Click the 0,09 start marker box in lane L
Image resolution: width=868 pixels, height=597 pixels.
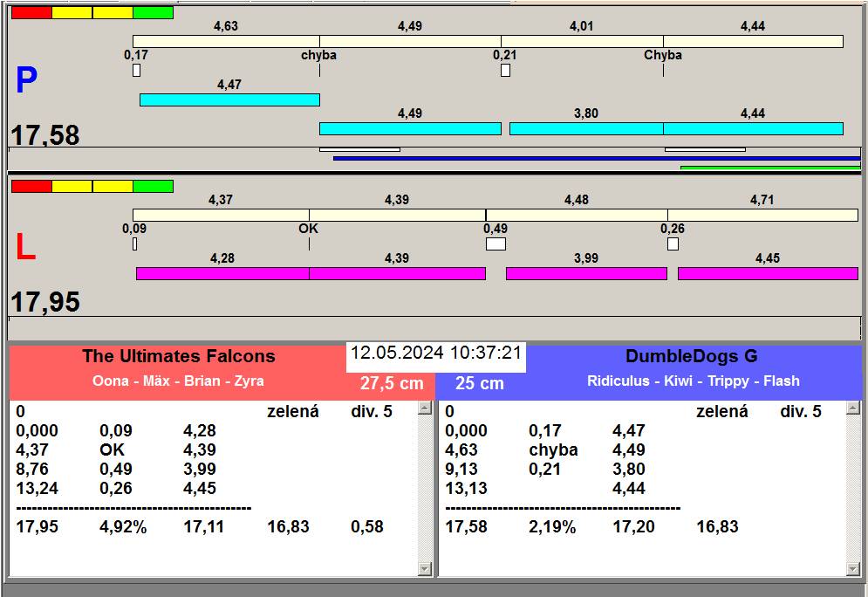[135, 244]
